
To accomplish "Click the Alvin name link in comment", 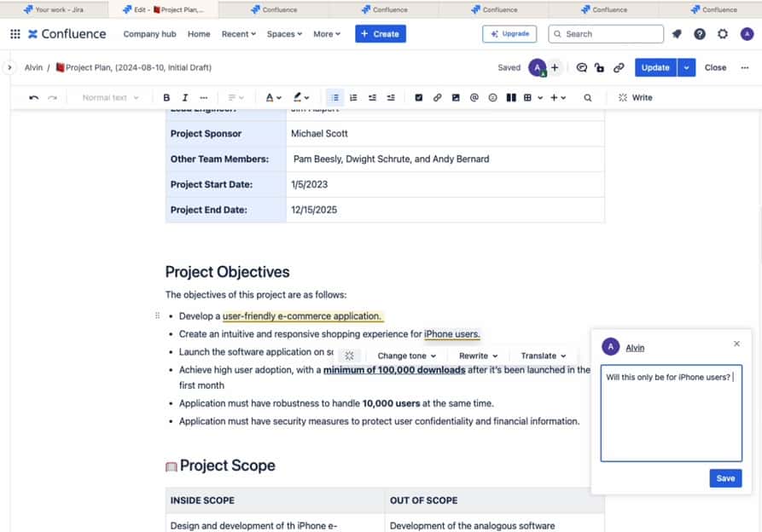I will click(x=635, y=348).
